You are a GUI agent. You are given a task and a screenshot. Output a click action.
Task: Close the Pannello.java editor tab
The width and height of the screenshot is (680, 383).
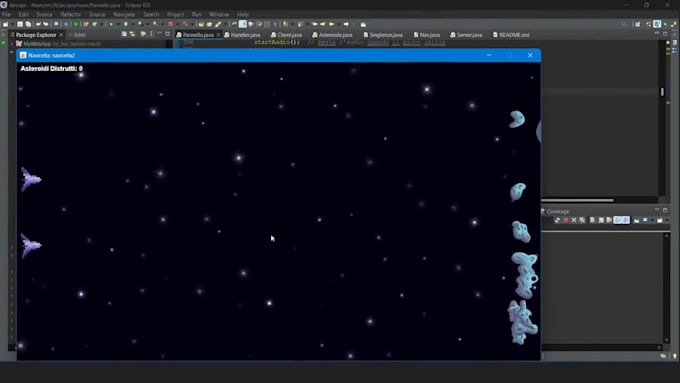(218, 35)
